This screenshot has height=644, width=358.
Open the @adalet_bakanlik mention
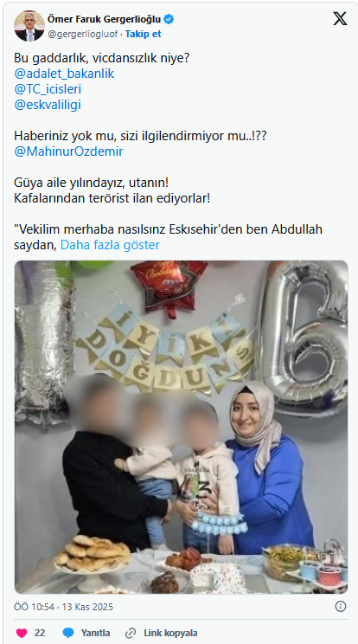click(64, 74)
